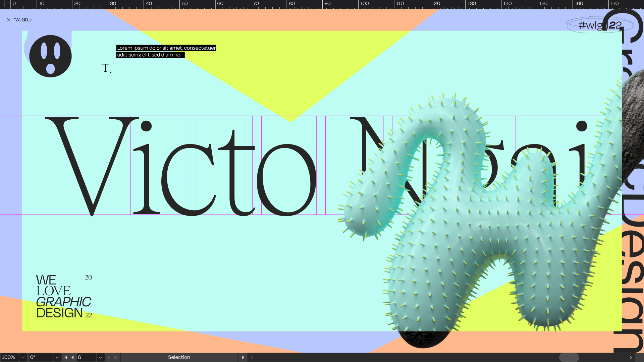Go to the last page icon

115,357
